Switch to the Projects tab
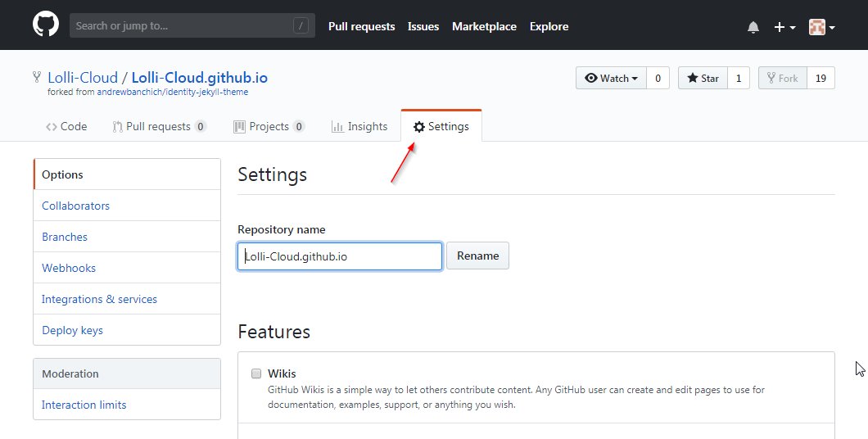 click(x=269, y=126)
